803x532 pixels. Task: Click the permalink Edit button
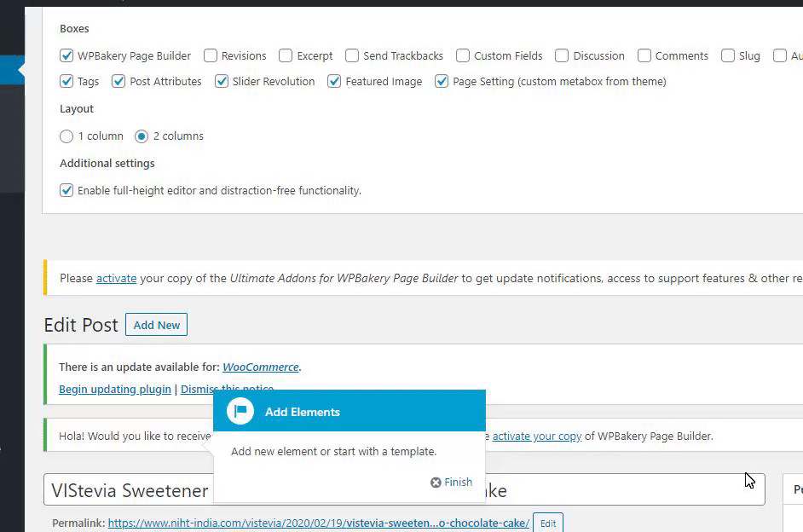click(x=548, y=523)
